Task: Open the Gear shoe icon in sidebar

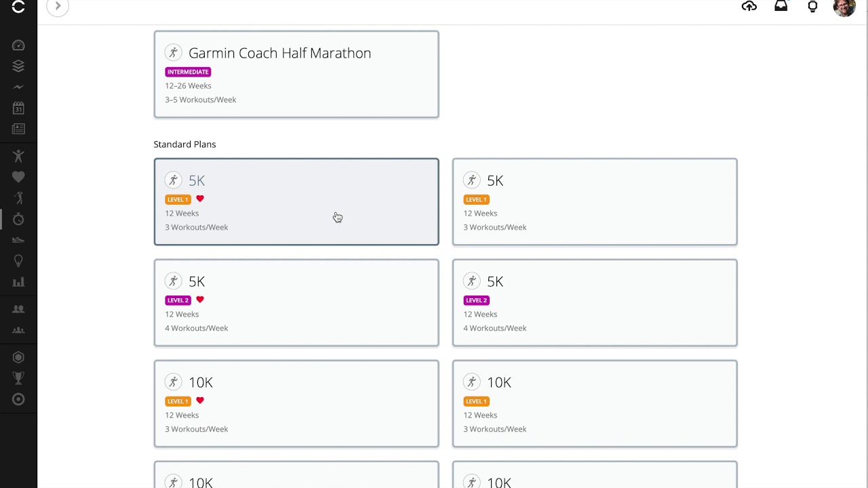Action: point(18,239)
